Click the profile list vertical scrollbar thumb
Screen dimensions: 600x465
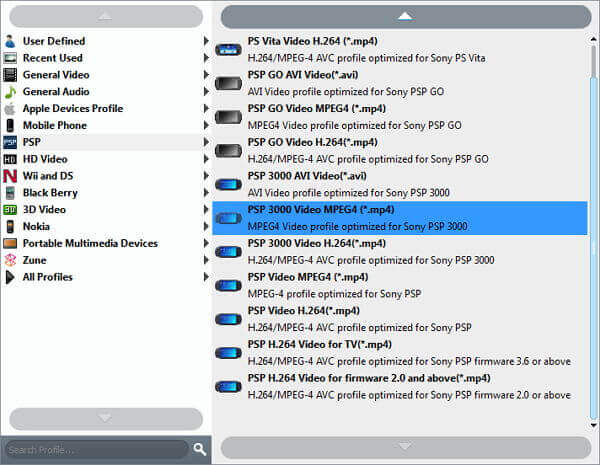point(593,250)
